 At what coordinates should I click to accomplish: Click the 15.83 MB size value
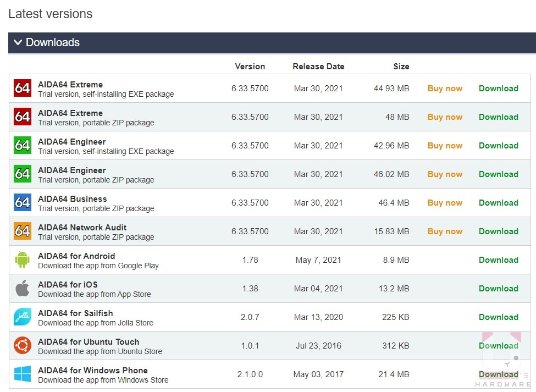click(391, 231)
